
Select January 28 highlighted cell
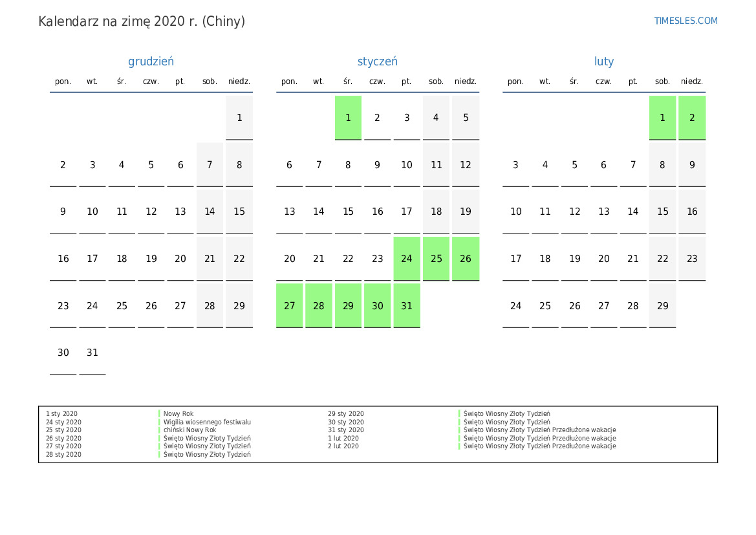point(319,306)
